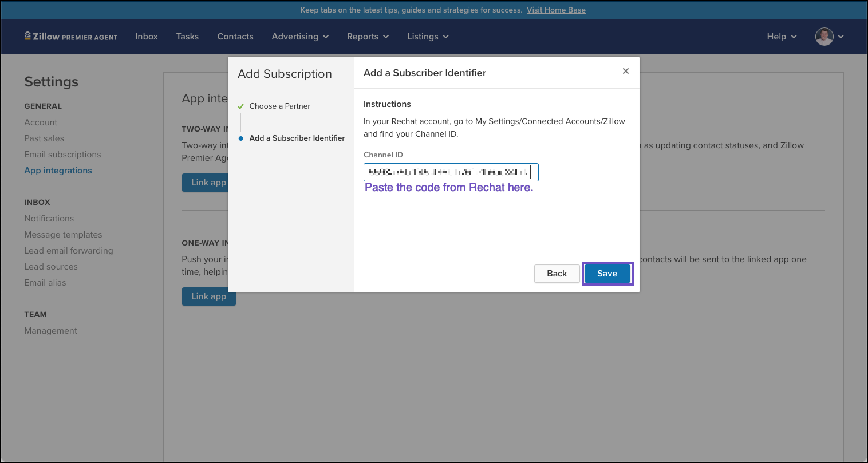Open the Help dropdown menu
868x463 pixels.
(782, 37)
